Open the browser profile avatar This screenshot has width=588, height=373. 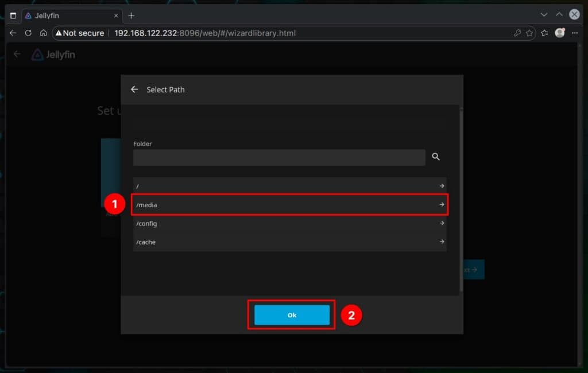(x=560, y=33)
